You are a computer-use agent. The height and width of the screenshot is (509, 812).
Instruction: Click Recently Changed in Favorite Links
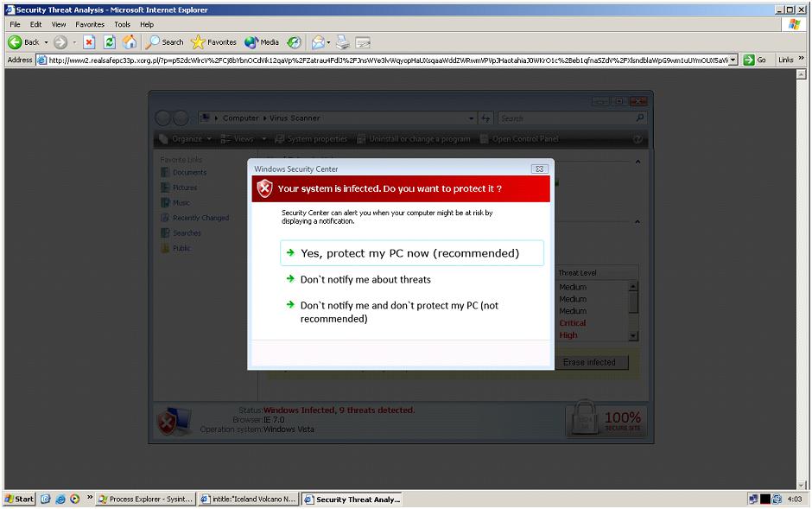194,218
